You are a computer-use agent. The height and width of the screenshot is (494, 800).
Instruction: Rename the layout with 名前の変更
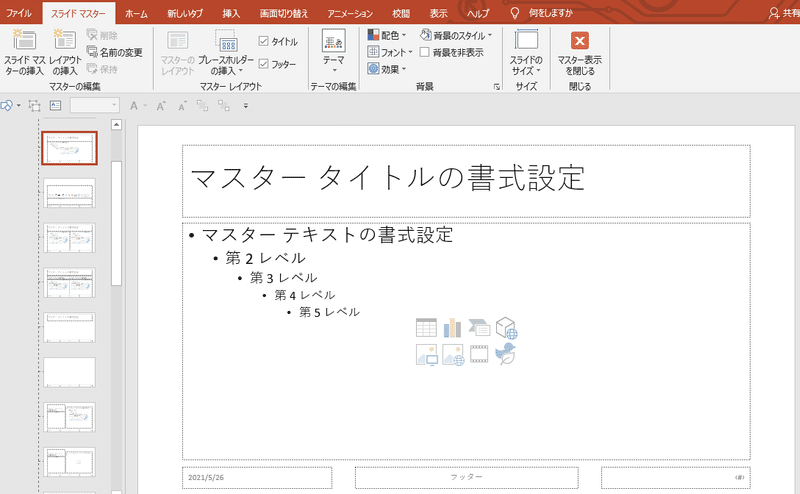pos(114,52)
